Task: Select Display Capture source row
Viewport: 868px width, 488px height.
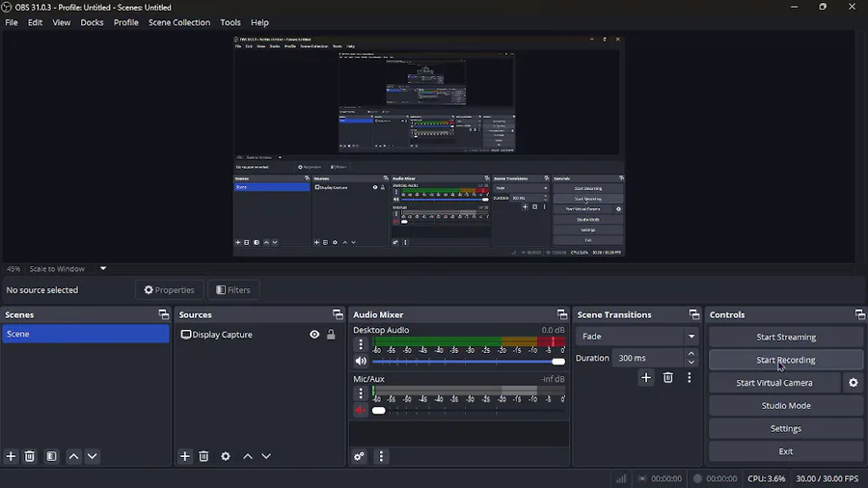Action: coord(259,335)
